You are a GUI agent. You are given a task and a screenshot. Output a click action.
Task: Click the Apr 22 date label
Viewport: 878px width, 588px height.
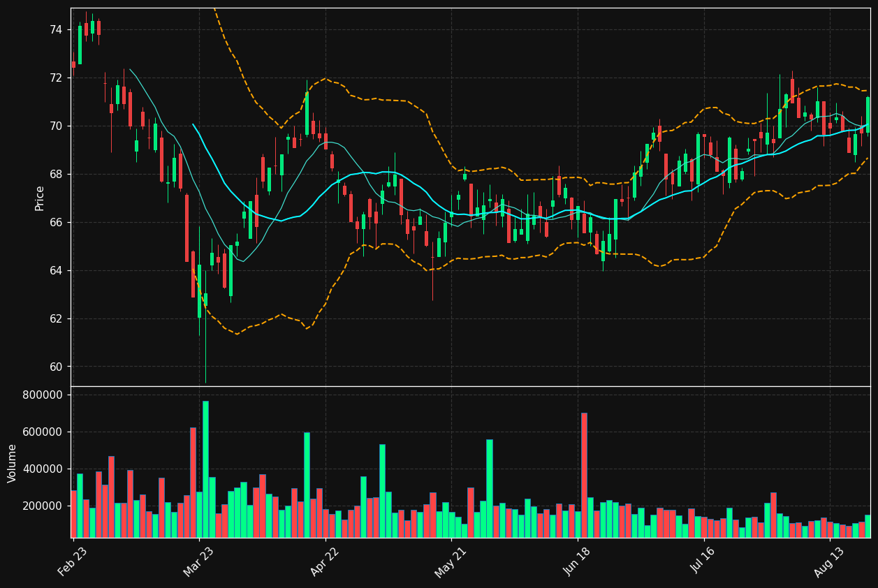325,561
